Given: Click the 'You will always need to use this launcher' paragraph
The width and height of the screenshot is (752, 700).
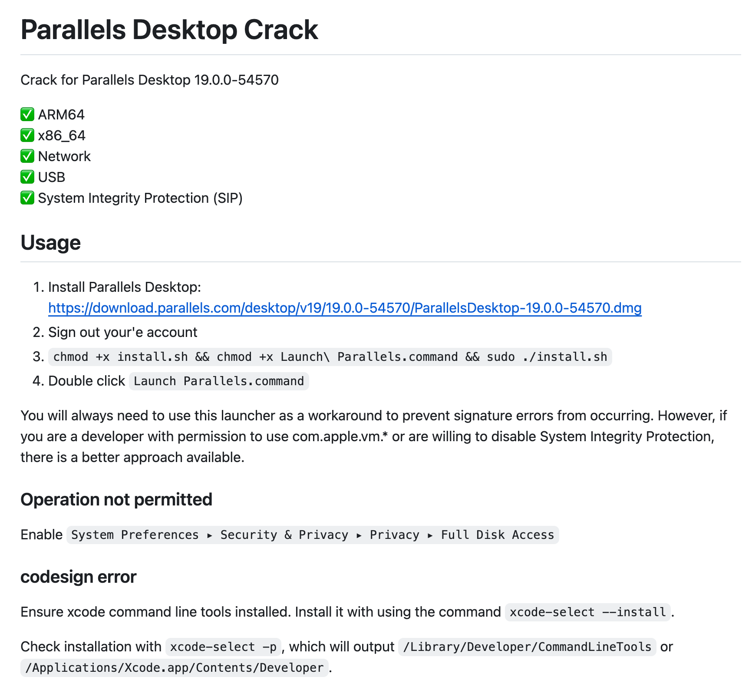Looking at the screenshot, I should [374, 436].
